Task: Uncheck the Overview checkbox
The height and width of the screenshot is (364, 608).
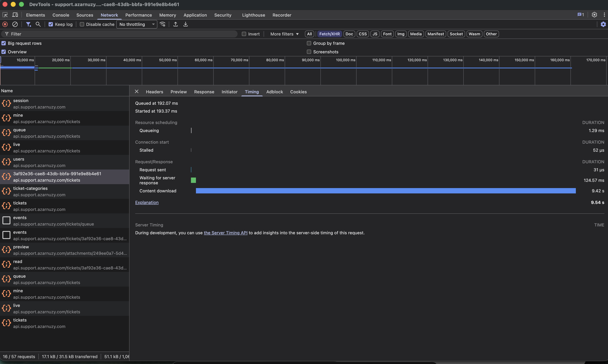Action: point(4,52)
